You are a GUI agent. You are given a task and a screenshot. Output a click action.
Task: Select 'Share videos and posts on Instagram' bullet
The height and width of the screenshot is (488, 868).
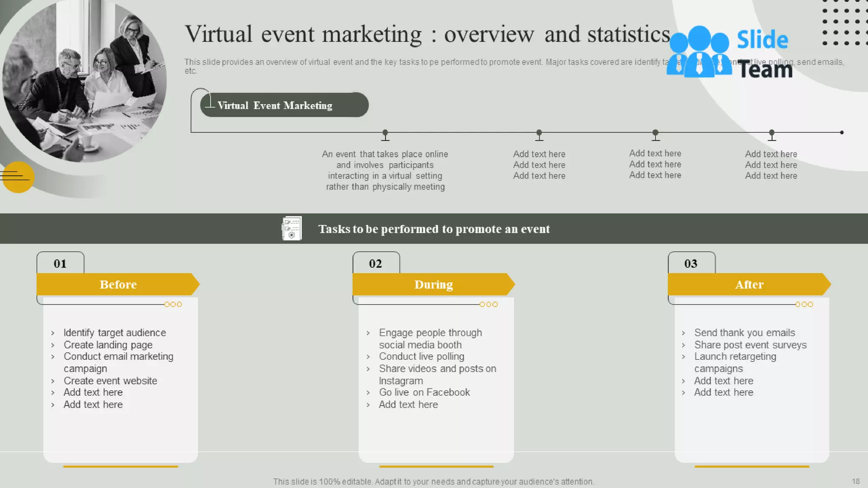[x=437, y=374]
